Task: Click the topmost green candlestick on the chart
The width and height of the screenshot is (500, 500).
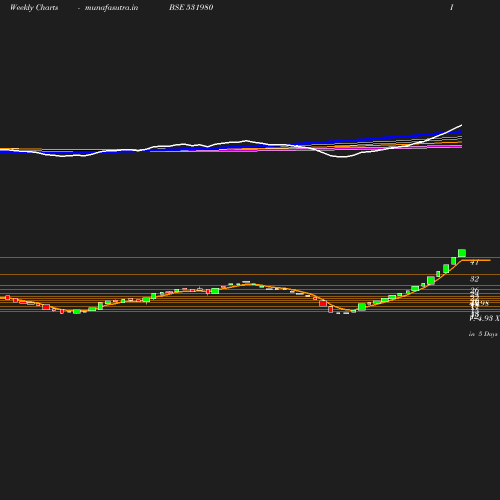Action: coord(462,253)
